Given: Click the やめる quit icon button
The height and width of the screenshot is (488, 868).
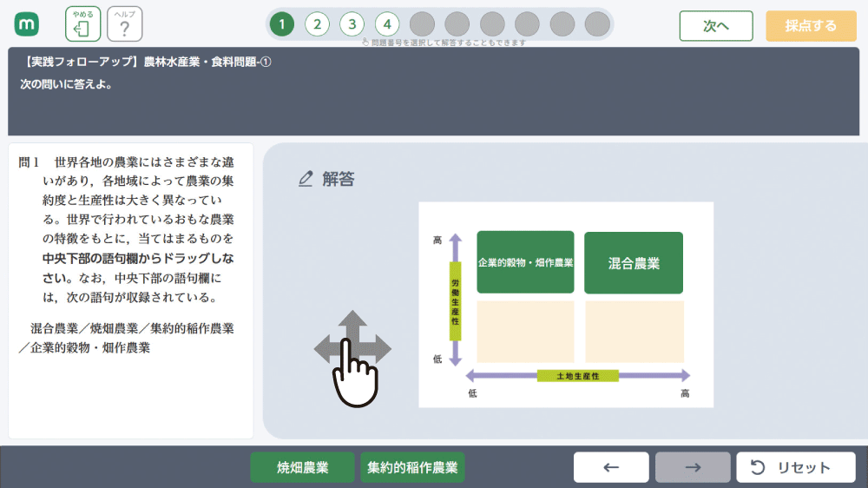Looking at the screenshot, I should (83, 23).
